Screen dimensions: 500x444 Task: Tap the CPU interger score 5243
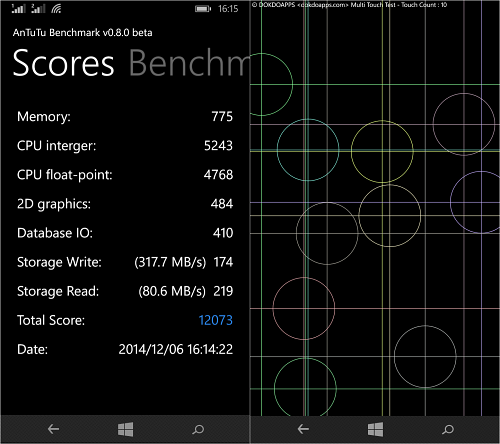click(218, 146)
